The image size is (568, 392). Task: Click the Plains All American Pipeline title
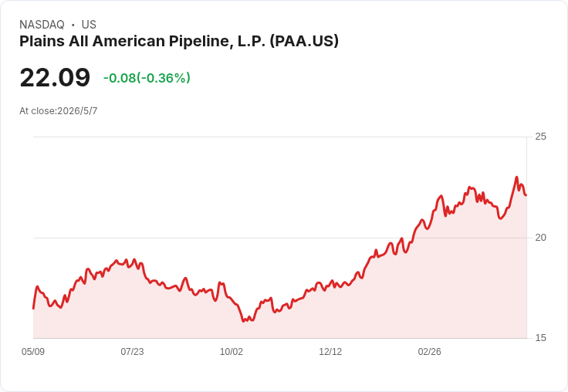(179, 42)
